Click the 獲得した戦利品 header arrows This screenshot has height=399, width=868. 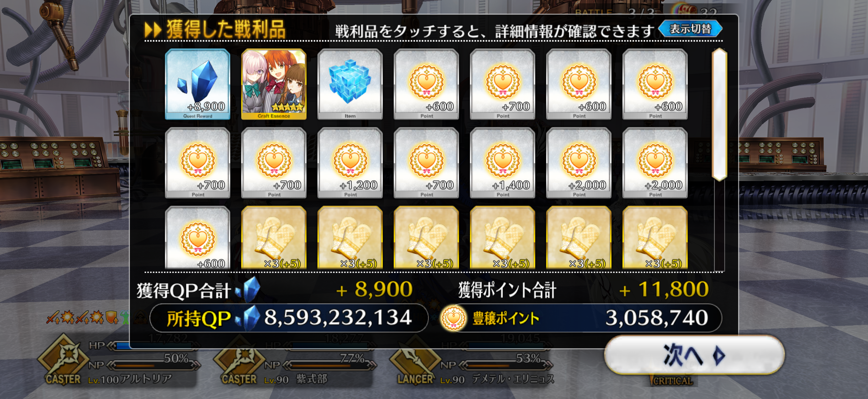pos(153,30)
